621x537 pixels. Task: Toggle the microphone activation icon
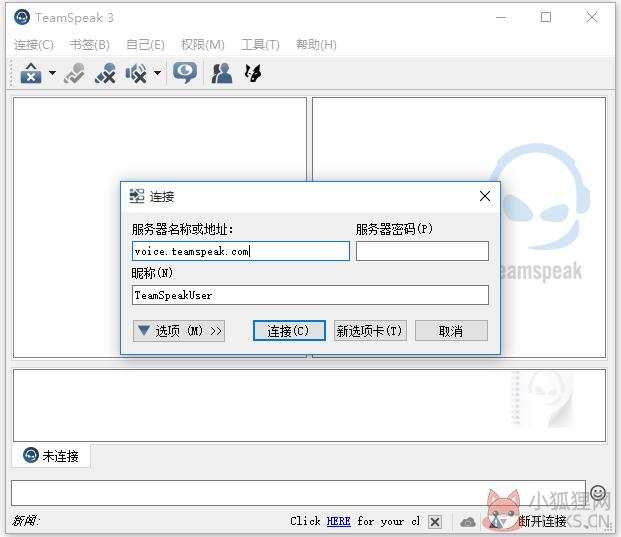click(74, 73)
